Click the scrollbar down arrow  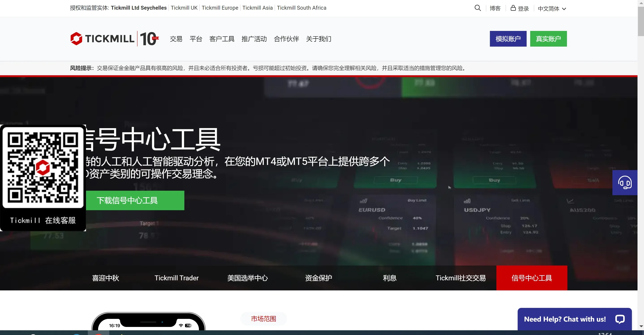point(641,326)
